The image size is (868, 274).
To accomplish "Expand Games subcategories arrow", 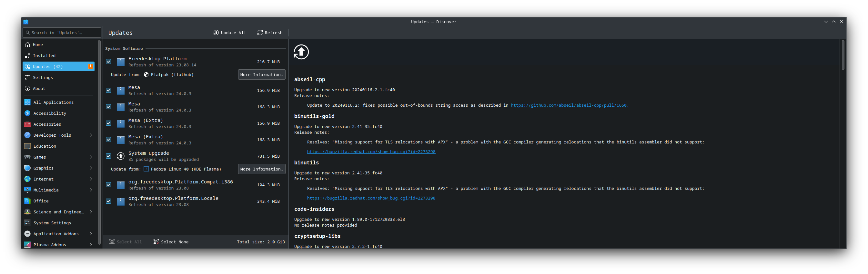I will 91,157.
